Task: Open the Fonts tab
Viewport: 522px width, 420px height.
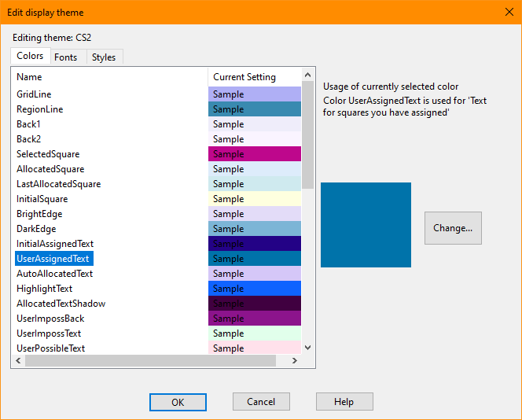Action: [x=65, y=57]
